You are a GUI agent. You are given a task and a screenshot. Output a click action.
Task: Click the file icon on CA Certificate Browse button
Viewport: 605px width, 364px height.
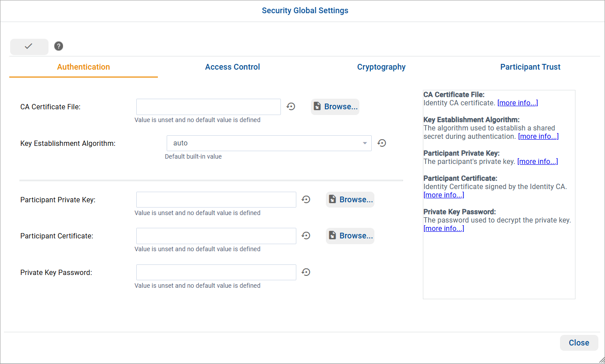click(317, 106)
